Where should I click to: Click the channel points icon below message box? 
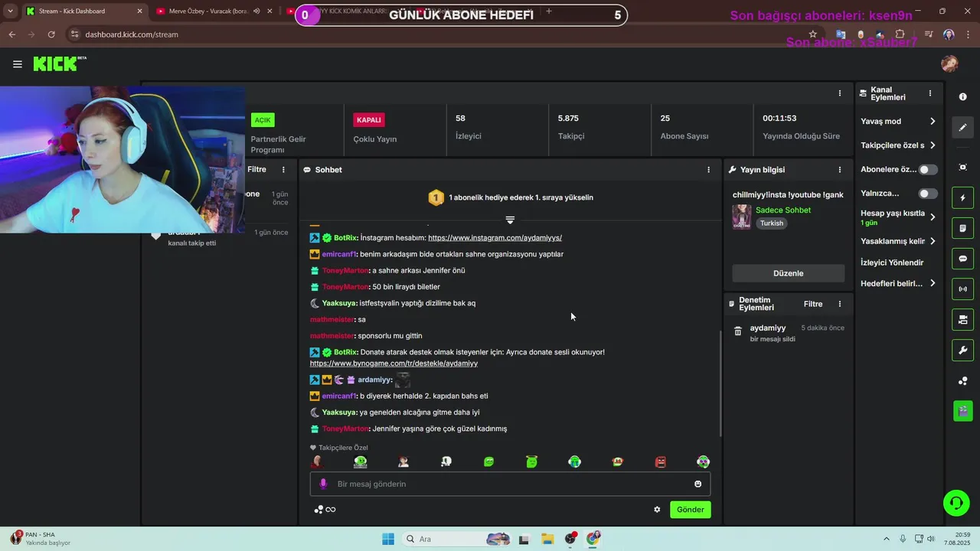(x=319, y=510)
